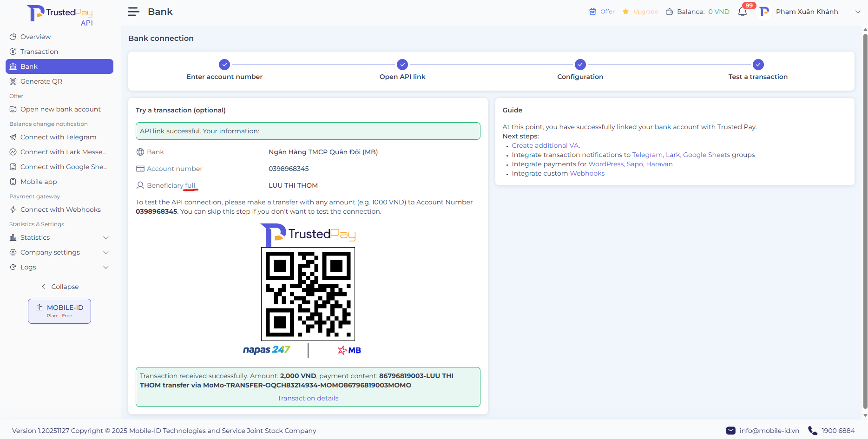Click Ngân Hàng TMCP Quân Đội (MB) text

point(323,152)
